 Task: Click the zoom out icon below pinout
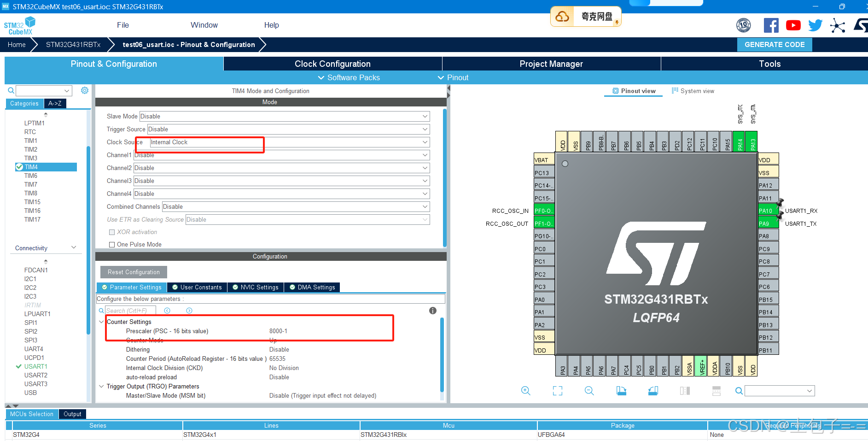589,391
